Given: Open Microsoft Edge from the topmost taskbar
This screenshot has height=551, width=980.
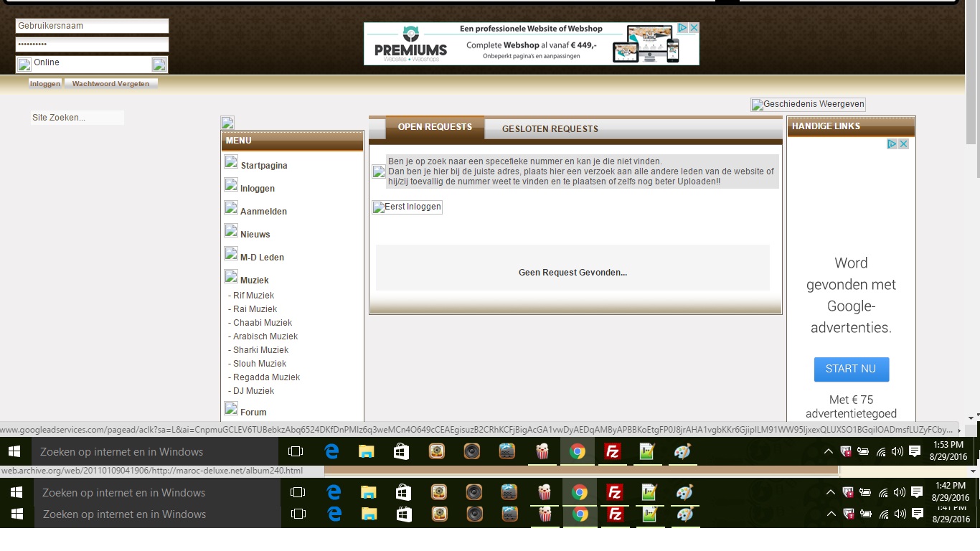Looking at the screenshot, I should 331,452.
